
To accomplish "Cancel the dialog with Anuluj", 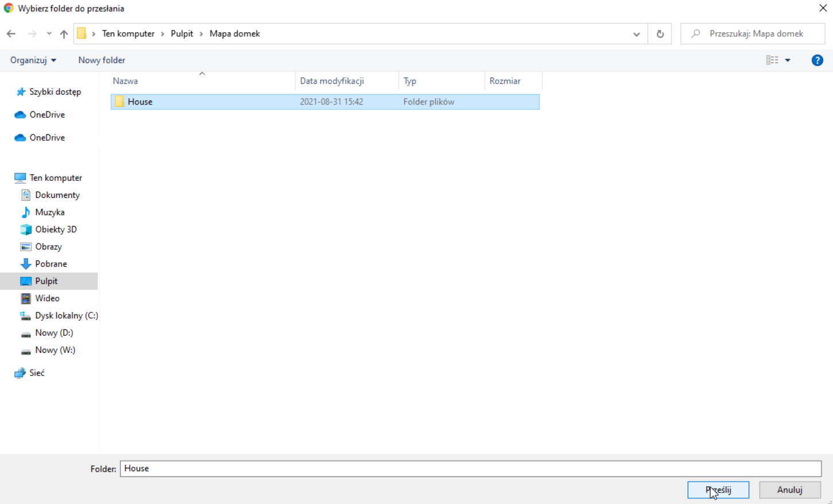I will point(789,490).
